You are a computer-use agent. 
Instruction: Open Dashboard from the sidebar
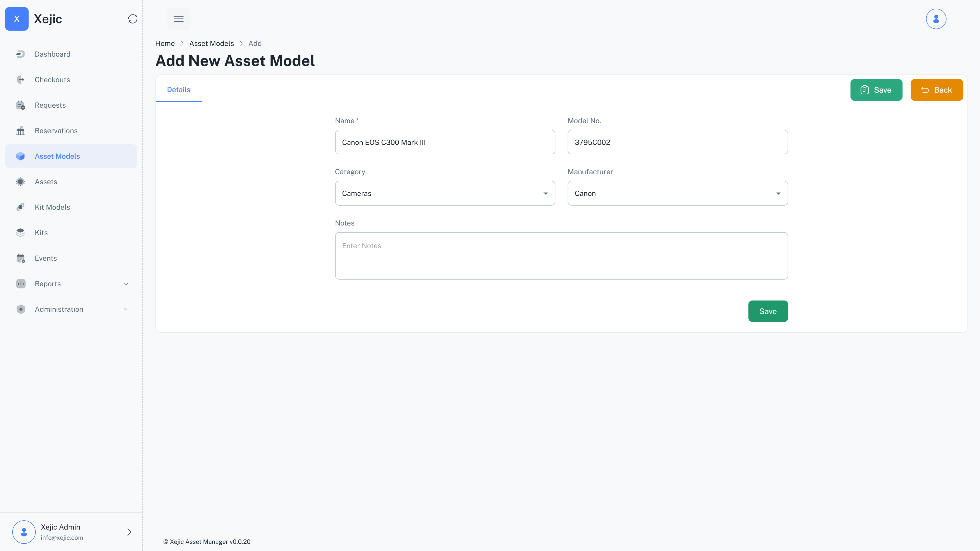[x=71, y=54]
